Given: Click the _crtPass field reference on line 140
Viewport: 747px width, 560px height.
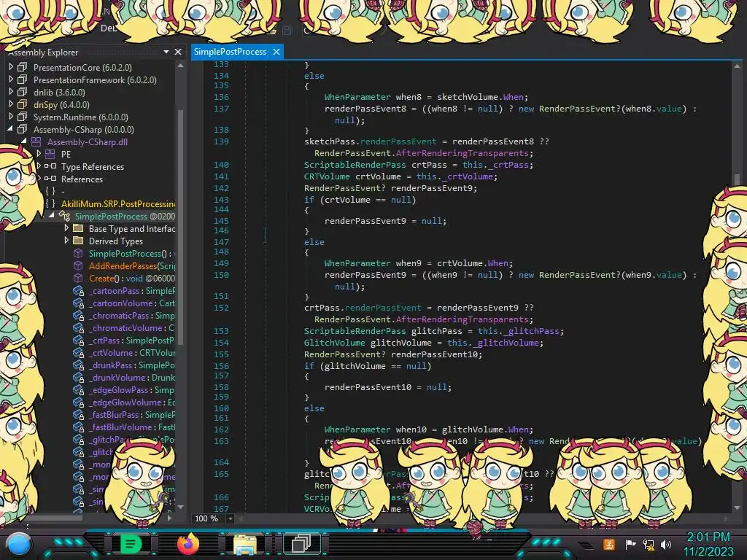Looking at the screenshot, I should point(508,165).
